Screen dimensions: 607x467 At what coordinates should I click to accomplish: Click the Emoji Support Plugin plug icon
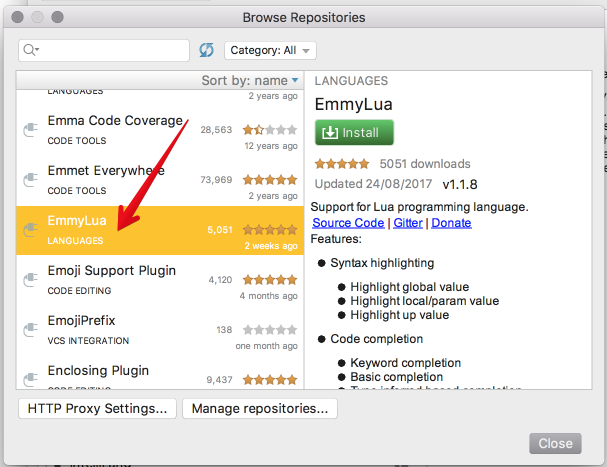[x=31, y=279]
